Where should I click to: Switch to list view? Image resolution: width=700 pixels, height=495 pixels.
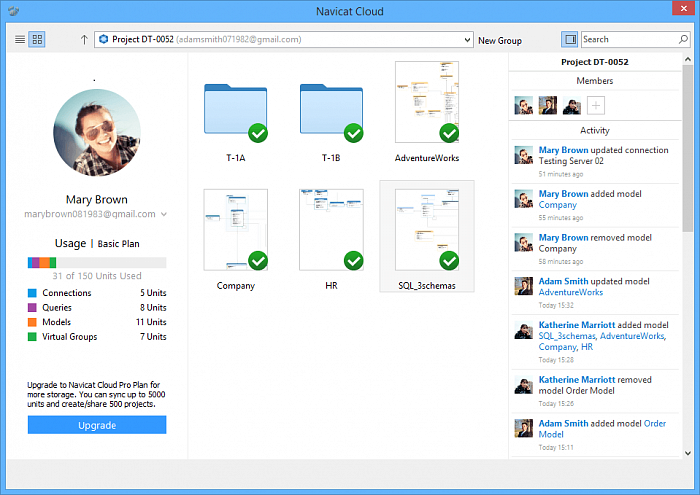(x=21, y=40)
